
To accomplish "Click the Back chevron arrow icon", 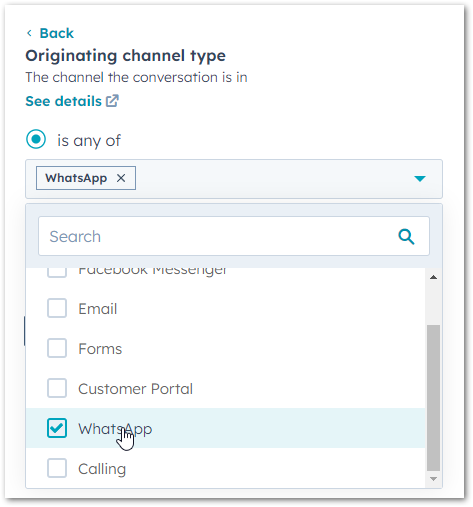I will click(29, 33).
